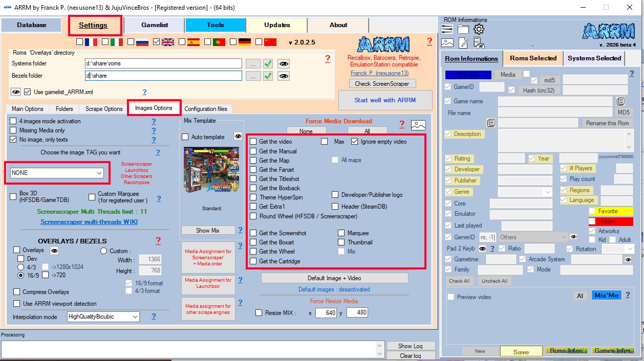Click the edit document pencil icon
This screenshot has width=644, height=361.
click(x=463, y=42)
